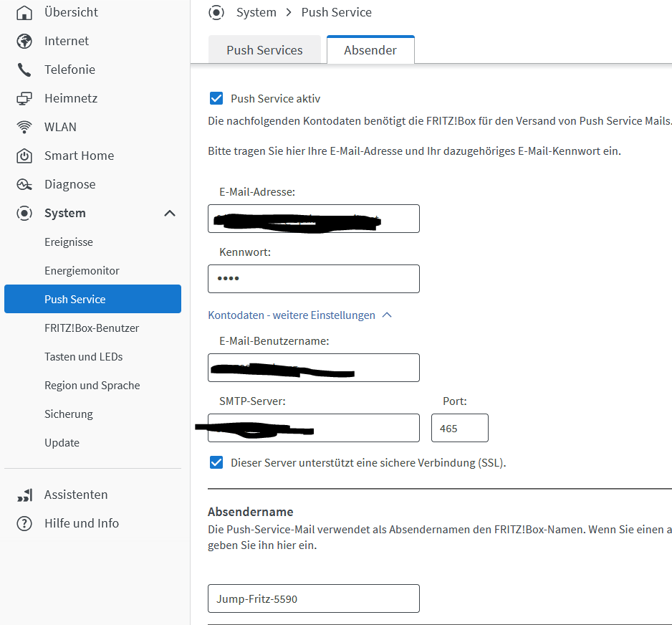Click the Diagnose pulse icon

[x=24, y=185]
